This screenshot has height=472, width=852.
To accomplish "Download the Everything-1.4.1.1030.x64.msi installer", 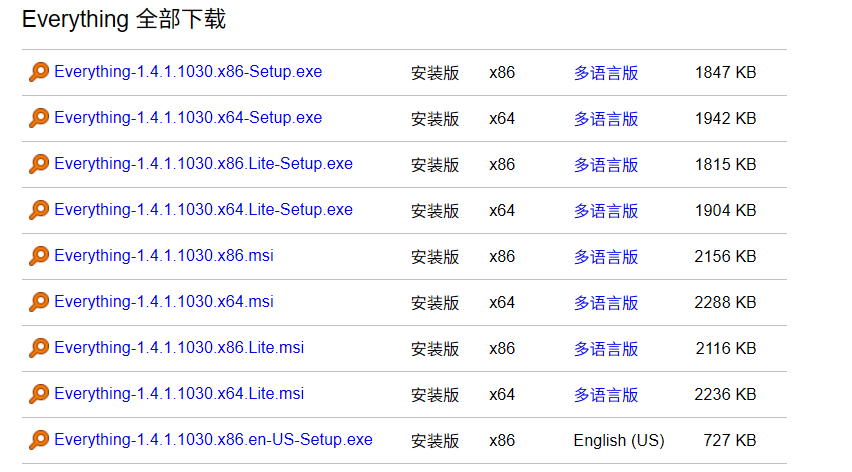I will (164, 302).
